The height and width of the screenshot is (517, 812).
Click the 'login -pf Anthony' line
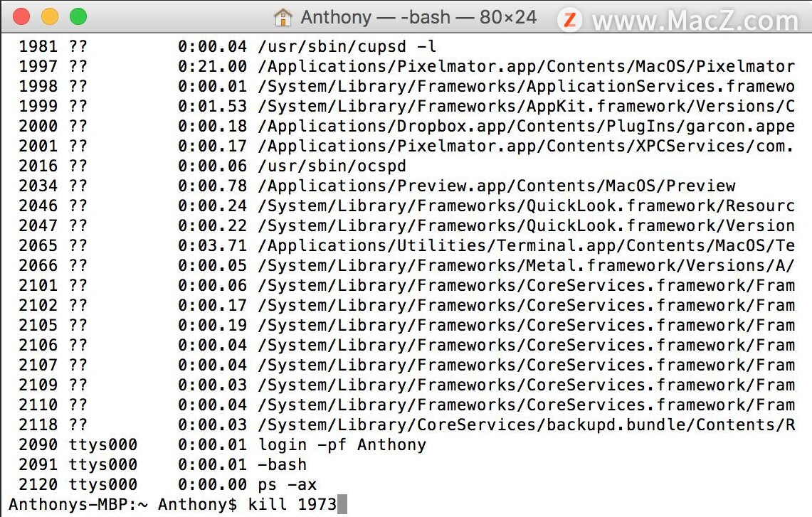(x=223, y=445)
